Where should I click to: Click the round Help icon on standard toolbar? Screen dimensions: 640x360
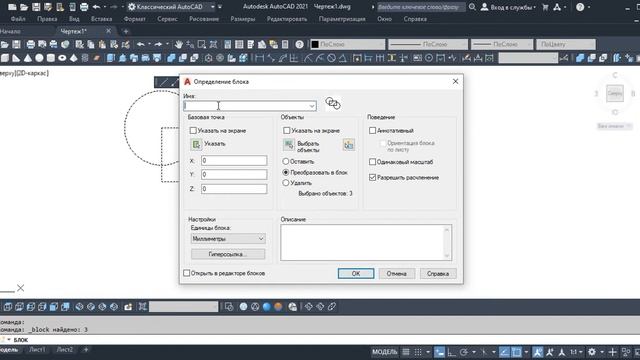[299, 44]
